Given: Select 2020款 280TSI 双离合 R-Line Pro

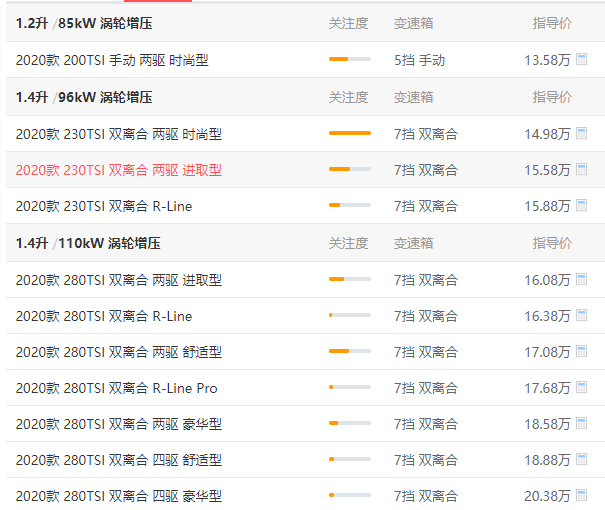Looking at the screenshot, I should click(x=117, y=388).
